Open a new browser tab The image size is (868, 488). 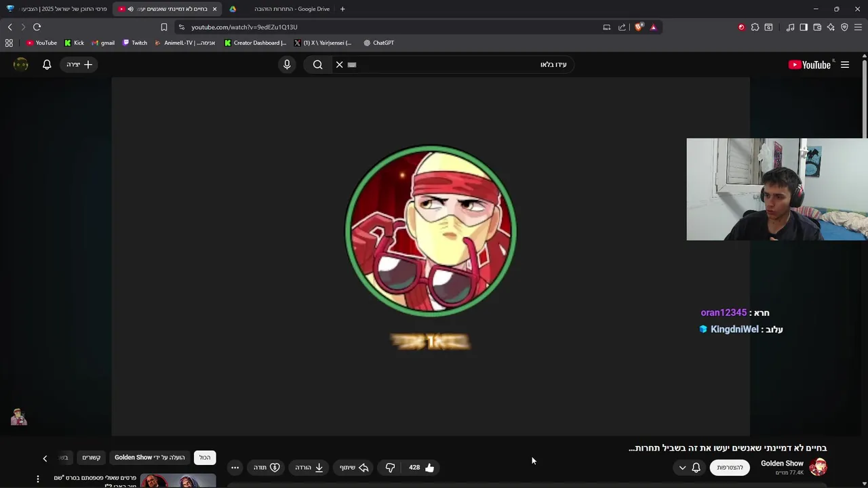pyautogui.click(x=342, y=9)
